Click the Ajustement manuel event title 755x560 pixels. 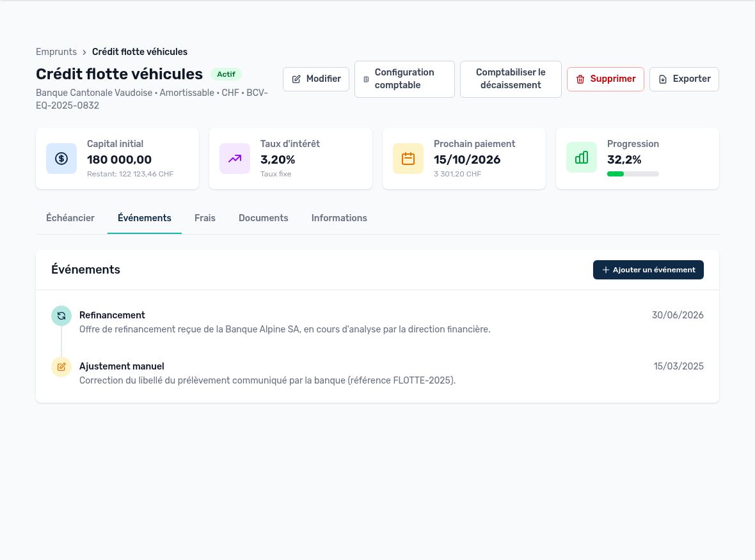[122, 366]
